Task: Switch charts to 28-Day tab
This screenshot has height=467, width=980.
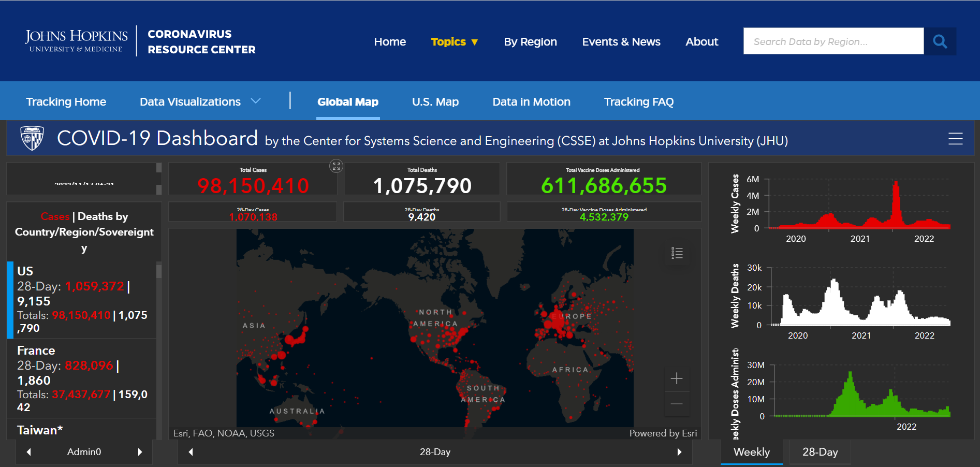Action: pyautogui.click(x=820, y=452)
